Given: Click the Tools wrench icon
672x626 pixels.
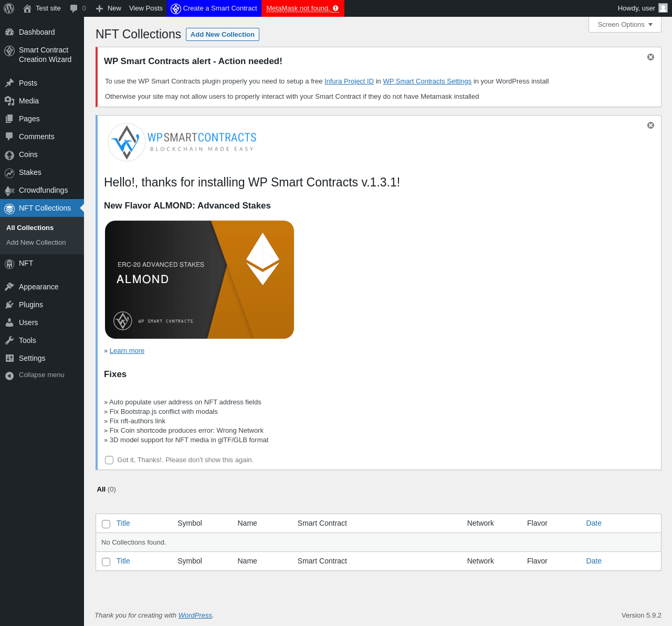Looking at the screenshot, I should [x=9, y=340].
